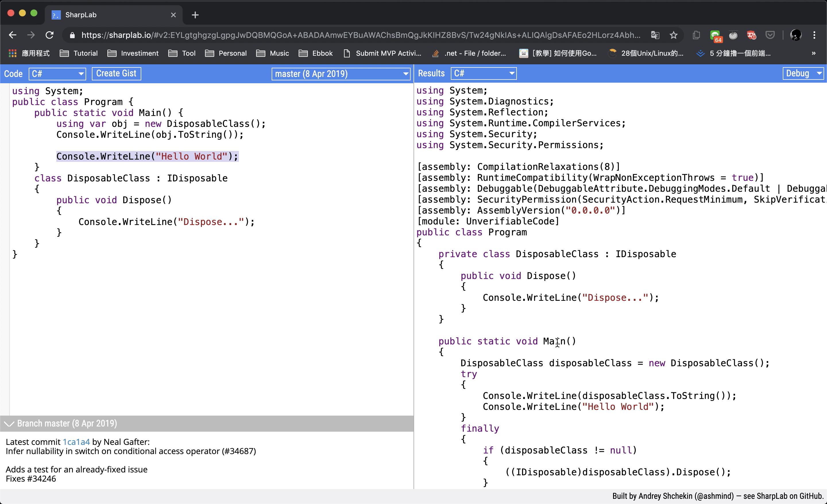
Task: Click the browser forward arrow
Action: tap(31, 35)
